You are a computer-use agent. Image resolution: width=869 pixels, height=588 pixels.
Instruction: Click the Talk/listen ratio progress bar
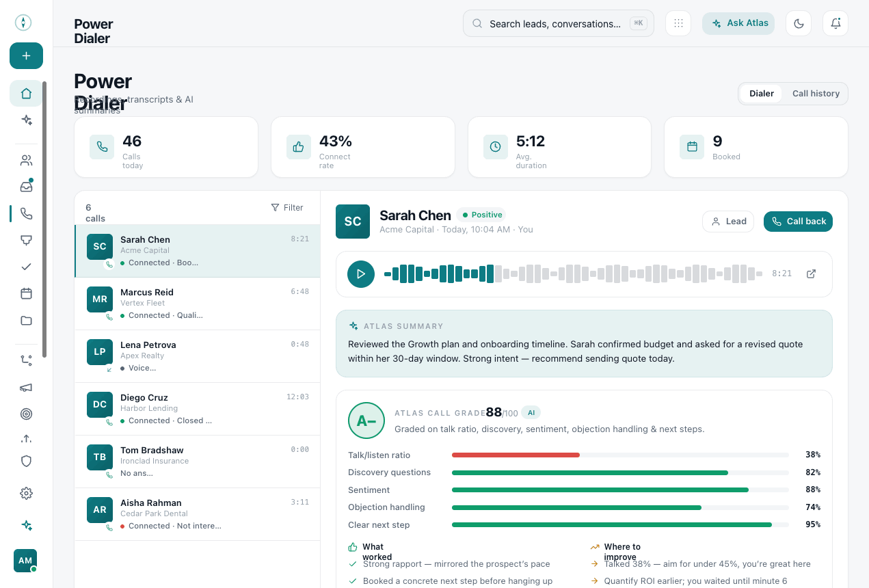tap(620, 455)
